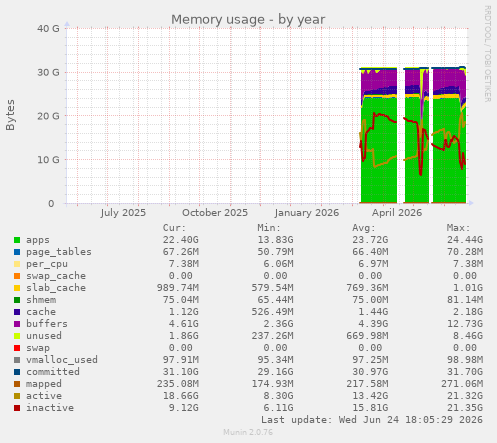Click the slab_cache min value 579.54M
The width and height of the screenshot is (497, 443).
[272, 288]
